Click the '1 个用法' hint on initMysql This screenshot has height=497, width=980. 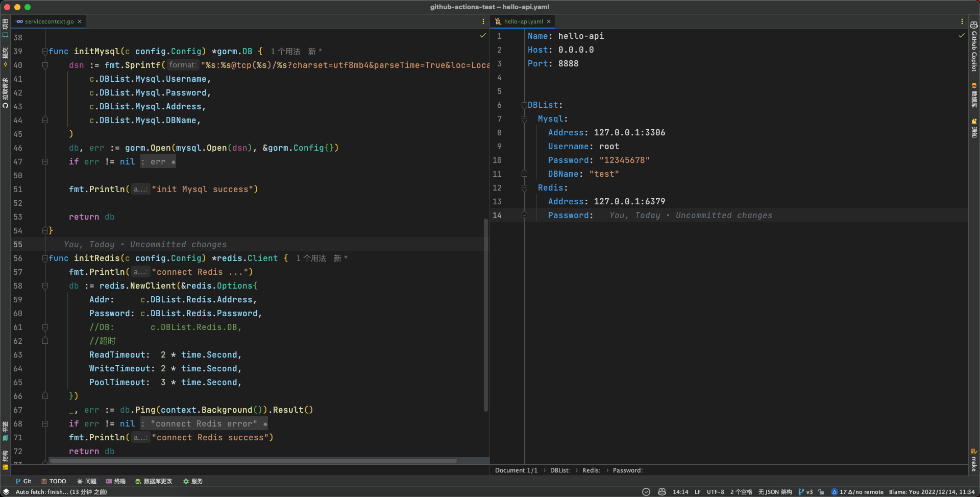pos(285,52)
